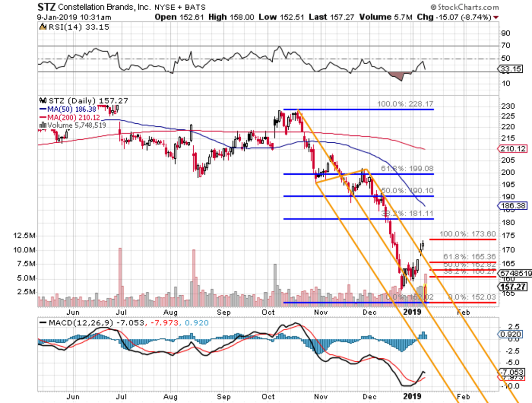Image resolution: width=532 pixels, height=403 pixels.
Task: Click the STZ ticker symbol in header
Action: [x=47, y=8]
